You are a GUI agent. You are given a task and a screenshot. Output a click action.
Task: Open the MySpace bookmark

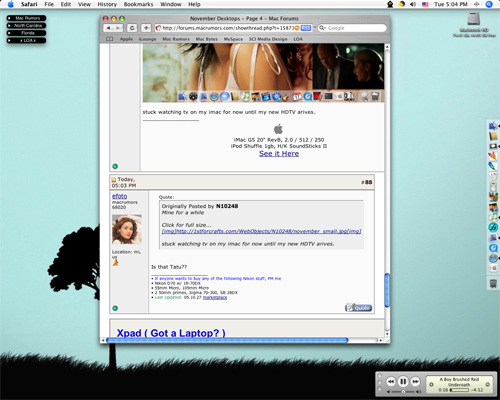click(233, 39)
